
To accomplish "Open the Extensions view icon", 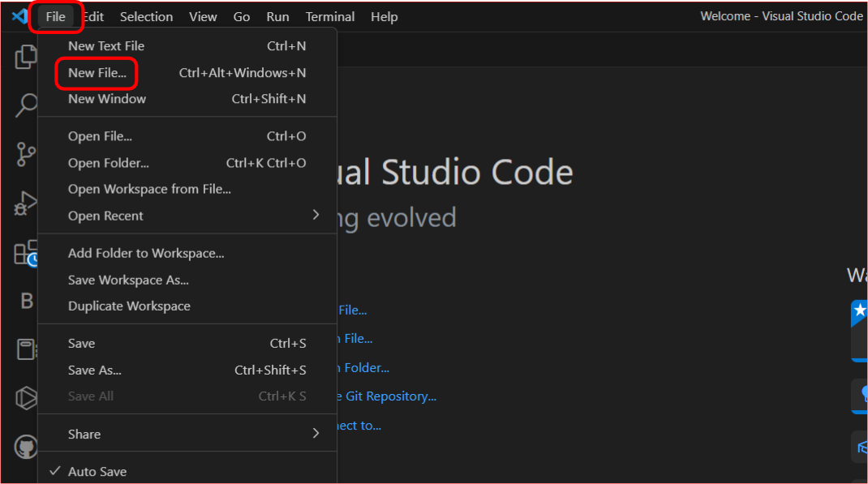I will (x=26, y=253).
